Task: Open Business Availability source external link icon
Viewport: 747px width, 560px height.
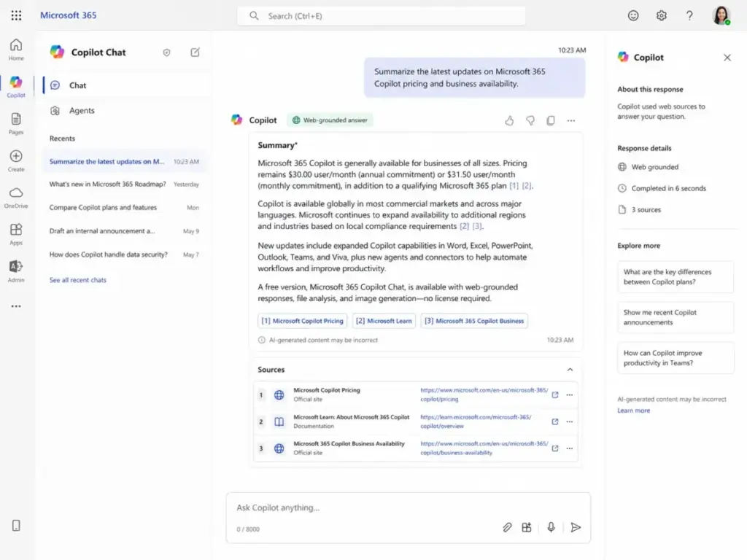Action: (x=555, y=448)
